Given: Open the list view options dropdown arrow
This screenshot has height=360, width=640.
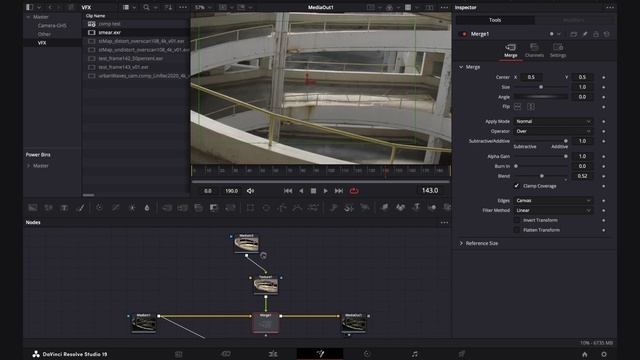Looking at the screenshot, I should pyautogui.click(x=134, y=7).
